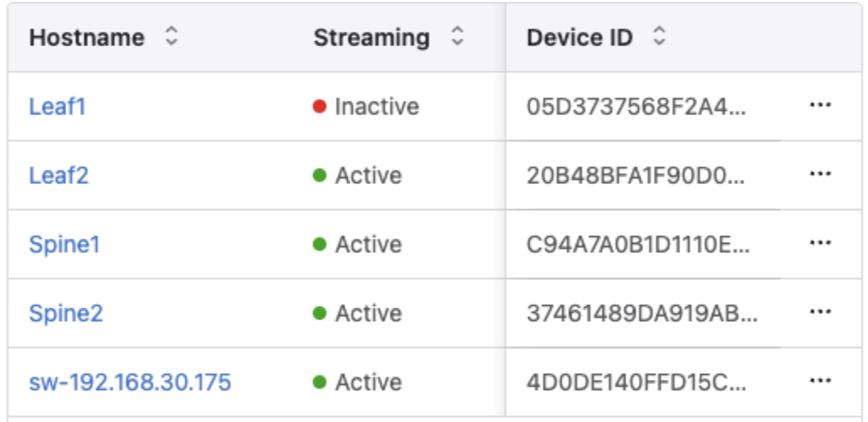Go to the Leaf2 device page
This screenshot has width=868, height=422.
coord(59,176)
